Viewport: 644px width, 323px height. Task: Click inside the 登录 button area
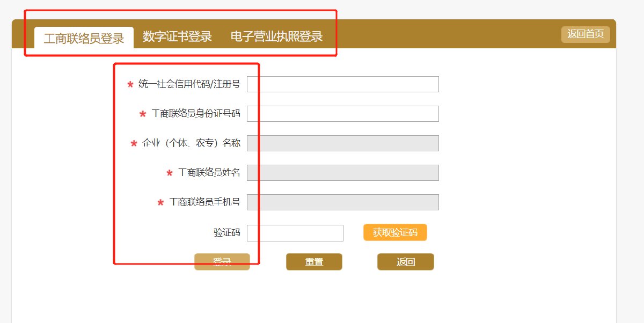point(222,261)
